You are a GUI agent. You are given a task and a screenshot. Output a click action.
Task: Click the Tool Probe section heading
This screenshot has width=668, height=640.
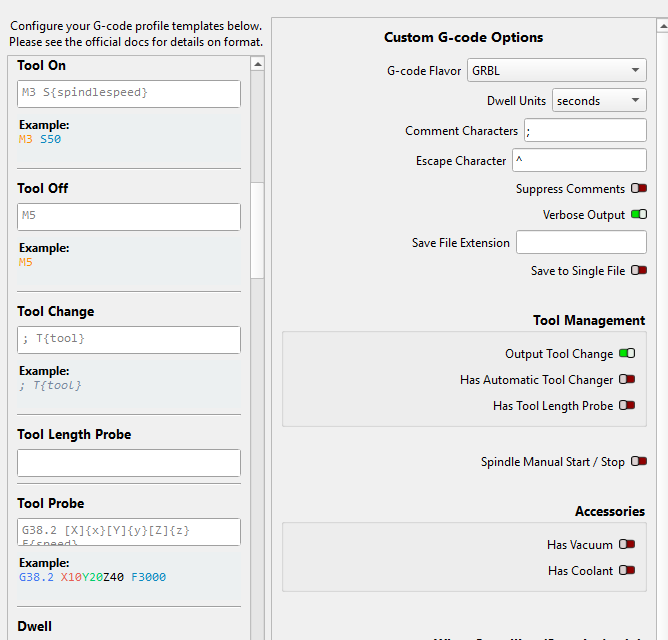point(51,503)
